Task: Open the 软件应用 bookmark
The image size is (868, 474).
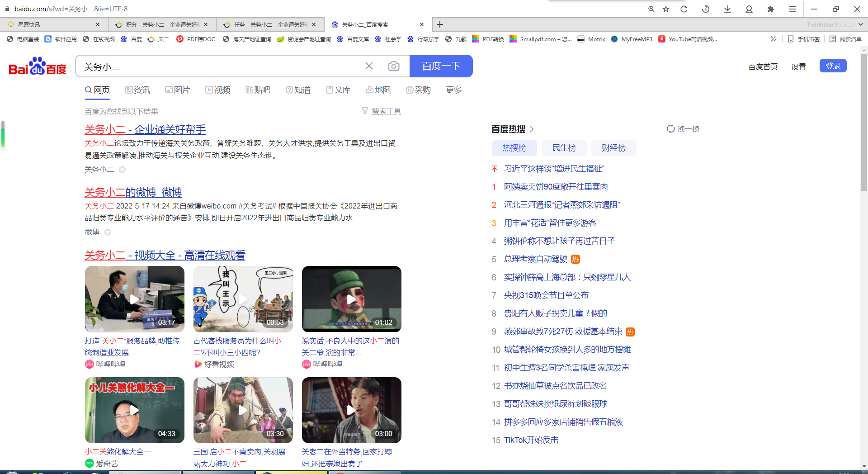Action: [61, 39]
